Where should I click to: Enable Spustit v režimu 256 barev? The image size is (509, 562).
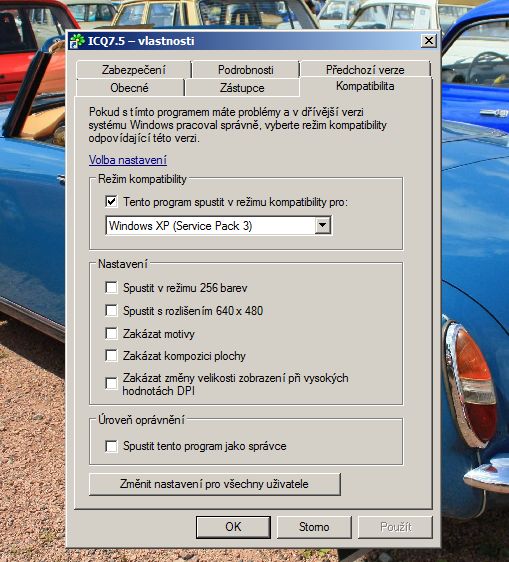click(x=111, y=287)
